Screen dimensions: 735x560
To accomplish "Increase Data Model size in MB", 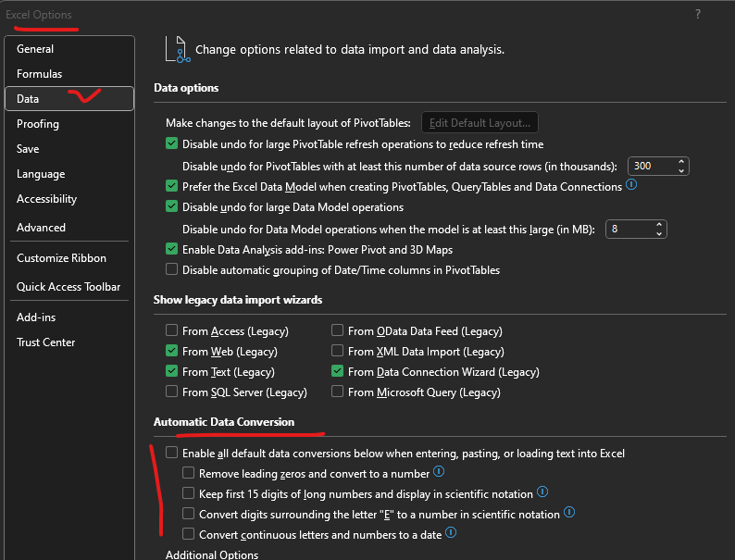I will (x=660, y=224).
